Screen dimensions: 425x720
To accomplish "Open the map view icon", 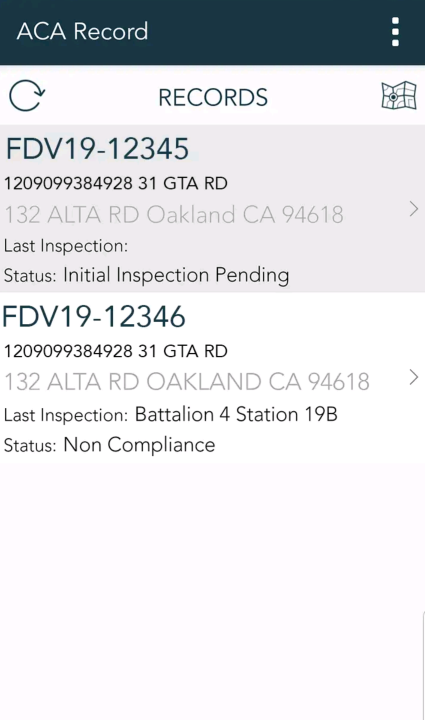I will coord(399,96).
